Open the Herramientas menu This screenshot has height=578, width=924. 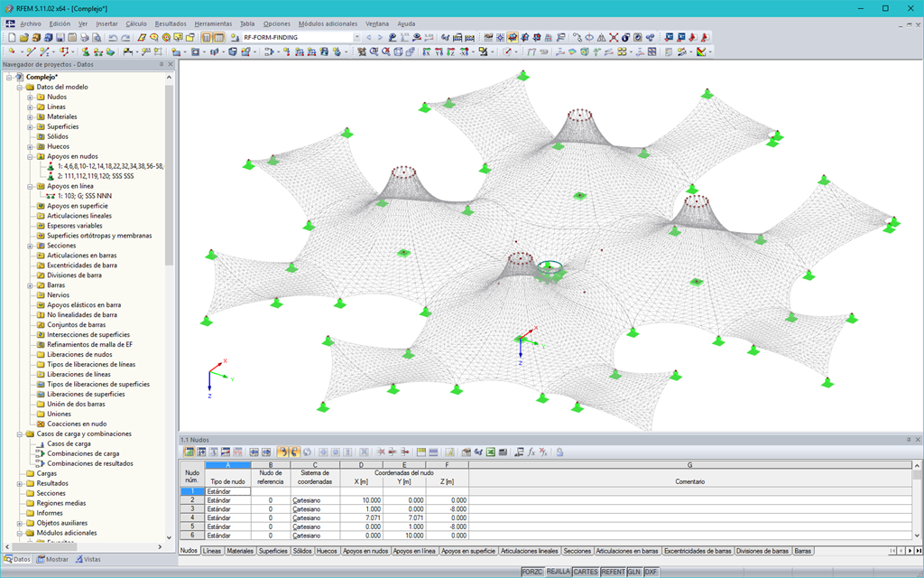pos(213,23)
